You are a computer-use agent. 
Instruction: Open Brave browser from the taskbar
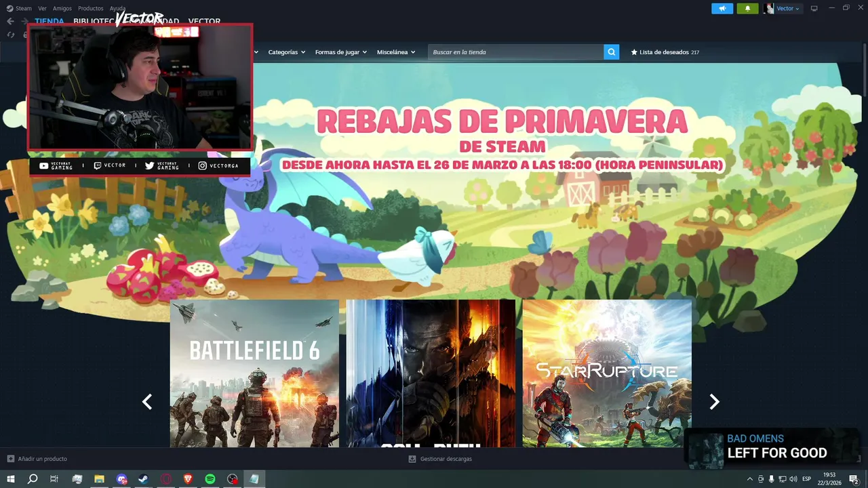tap(188, 479)
